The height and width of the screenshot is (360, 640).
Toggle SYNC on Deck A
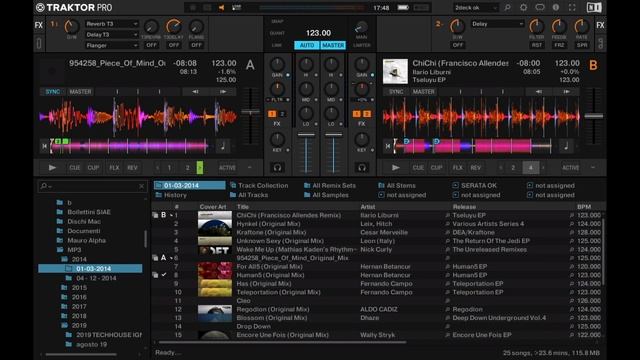[x=53, y=92]
